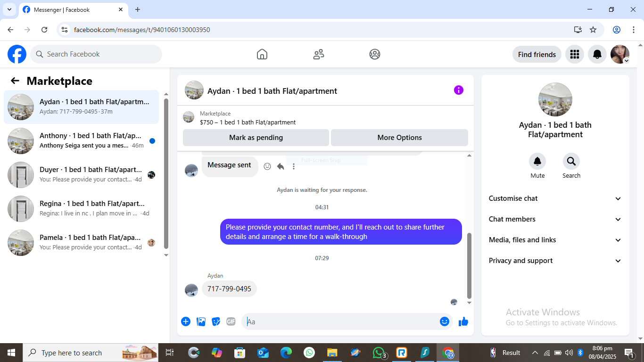The width and height of the screenshot is (644, 362).
Task: Open the '$750 – 1 bed 1 bath Flat/apartment' listing
Action: tap(248, 122)
